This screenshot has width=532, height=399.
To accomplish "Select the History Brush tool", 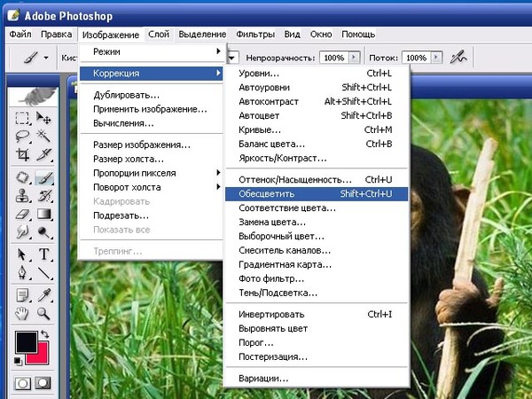I will pos(43,196).
